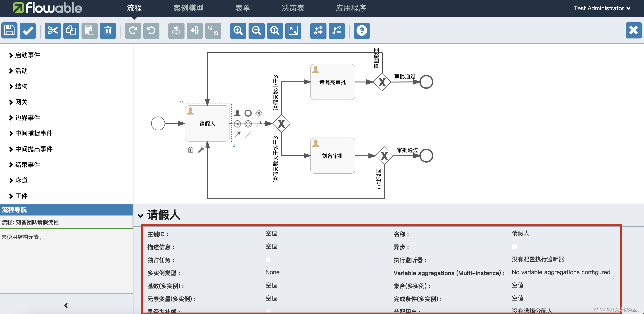
Task: Select the end event after upper 审批通过
Action: click(x=426, y=82)
